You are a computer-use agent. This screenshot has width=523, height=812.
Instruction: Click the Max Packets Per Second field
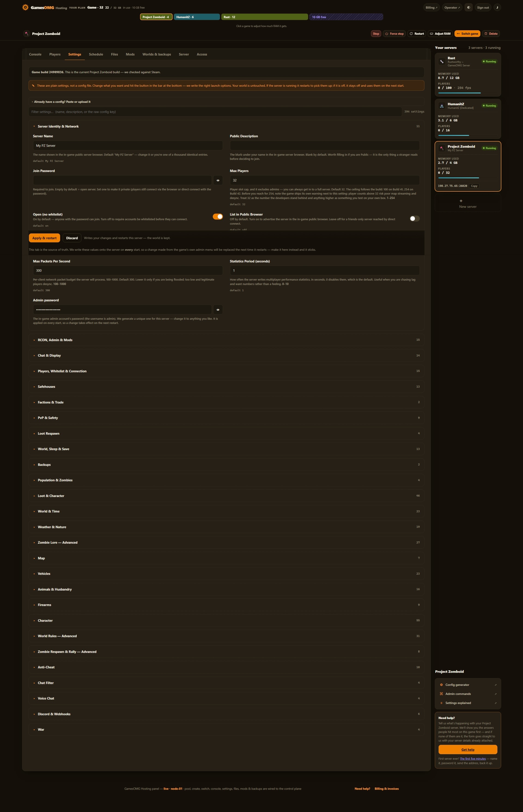pyautogui.click(x=128, y=270)
